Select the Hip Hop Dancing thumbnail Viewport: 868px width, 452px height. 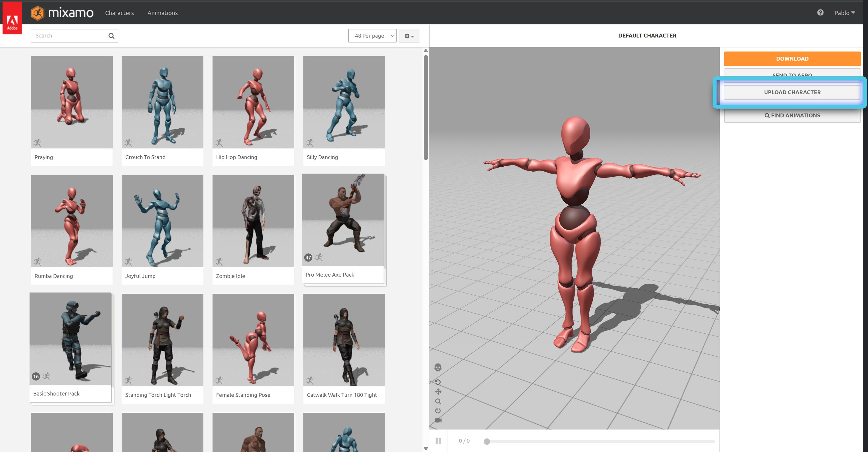pyautogui.click(x=253, y=102)
